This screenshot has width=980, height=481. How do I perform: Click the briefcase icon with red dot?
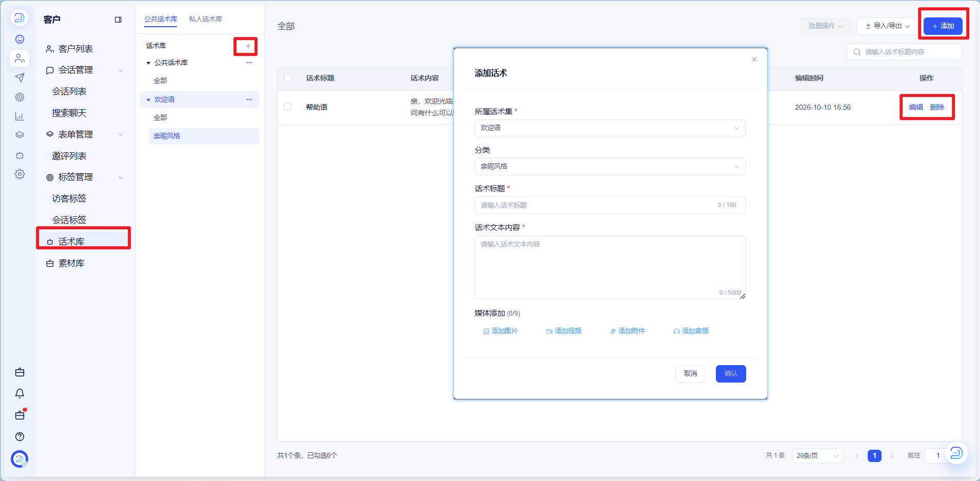click(x=20, y=415)
